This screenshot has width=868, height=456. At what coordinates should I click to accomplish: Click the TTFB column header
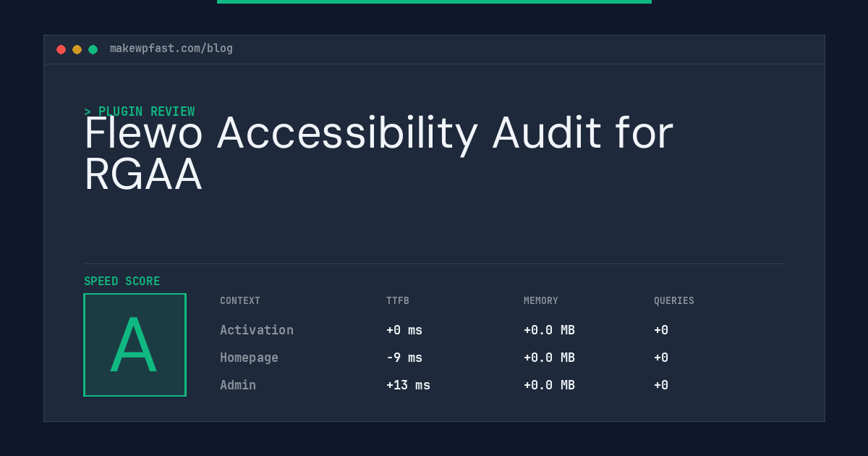click(398, 301)
